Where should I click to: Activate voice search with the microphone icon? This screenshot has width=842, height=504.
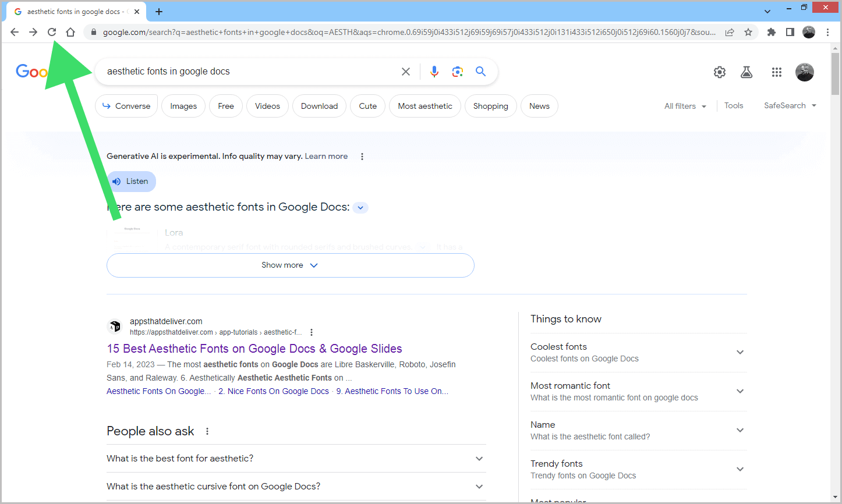(434, 71)
